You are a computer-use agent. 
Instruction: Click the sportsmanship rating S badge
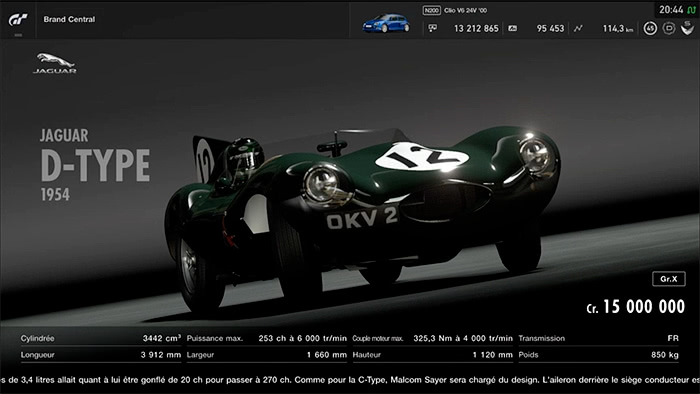(x=688, y=29)
